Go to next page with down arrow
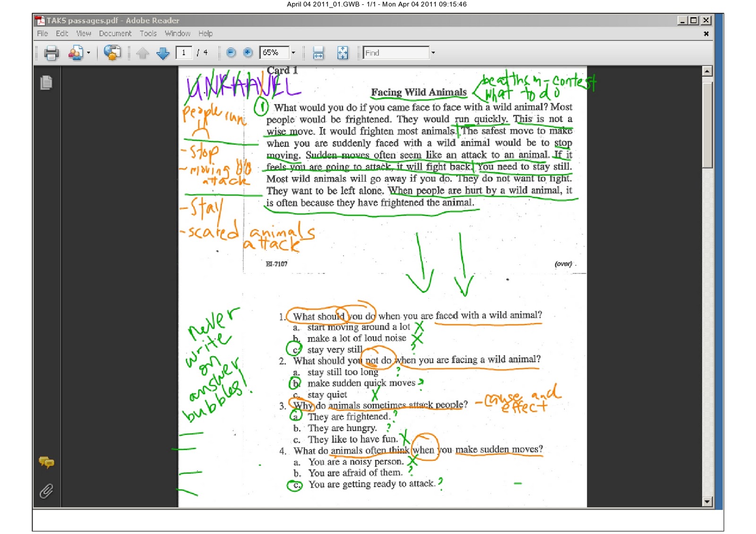The width and height of the screenshot is (756, 534). pos(163,53)
